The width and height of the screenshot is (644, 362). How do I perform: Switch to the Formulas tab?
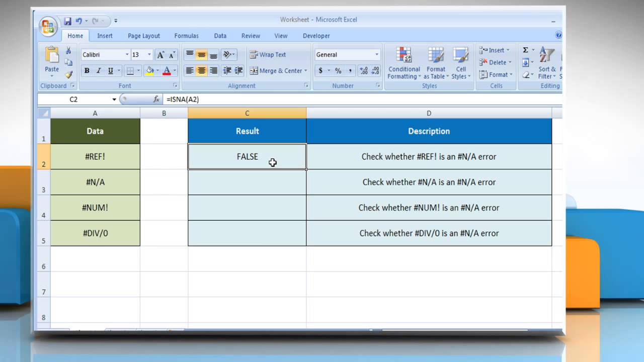(x=186, y=36)
